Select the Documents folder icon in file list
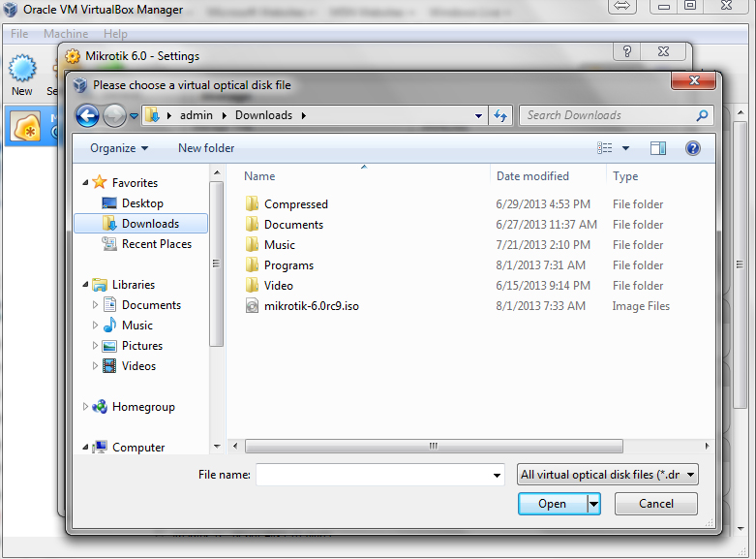756x559 pixels. [x=252, y=224]
